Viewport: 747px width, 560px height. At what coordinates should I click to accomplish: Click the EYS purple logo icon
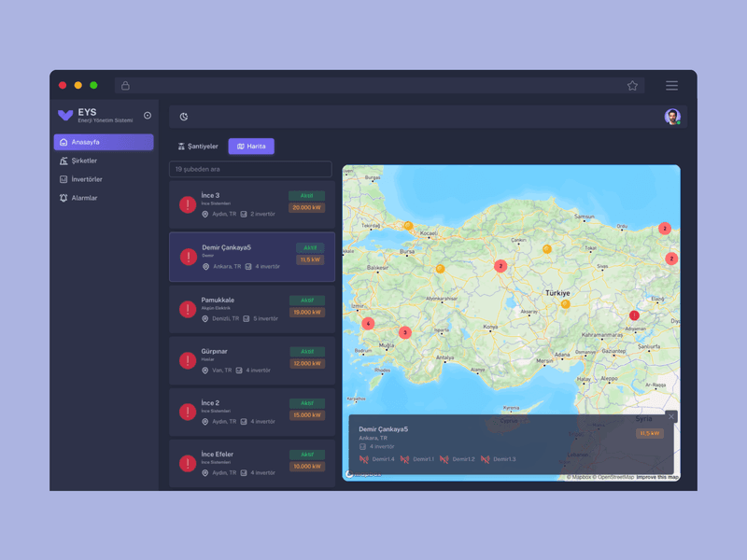pos(64,116)
